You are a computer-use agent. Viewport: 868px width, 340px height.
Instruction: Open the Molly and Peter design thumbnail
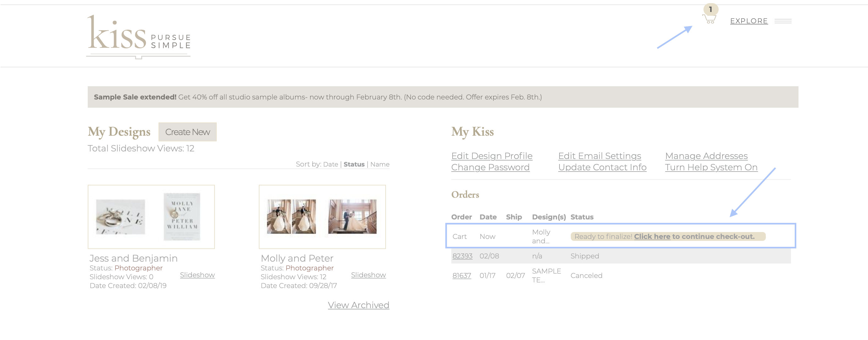pos(322,217)
